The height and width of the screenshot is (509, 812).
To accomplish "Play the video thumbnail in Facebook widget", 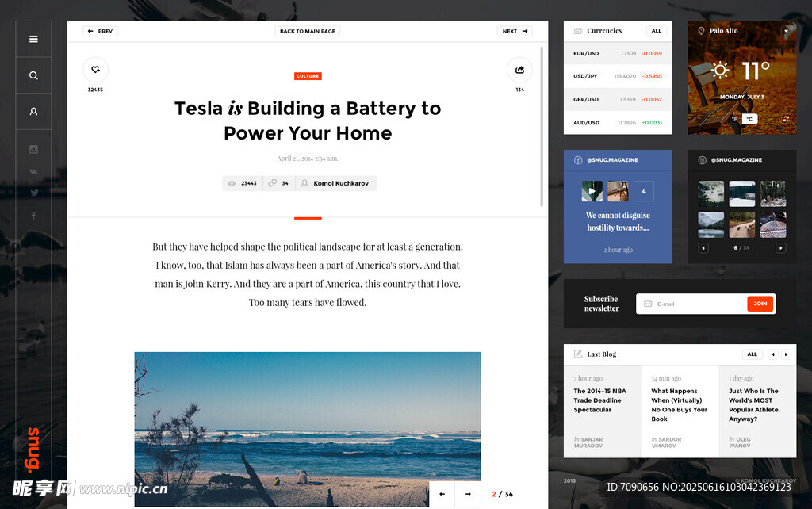I will pyautogui.click(x=592, y=191).
